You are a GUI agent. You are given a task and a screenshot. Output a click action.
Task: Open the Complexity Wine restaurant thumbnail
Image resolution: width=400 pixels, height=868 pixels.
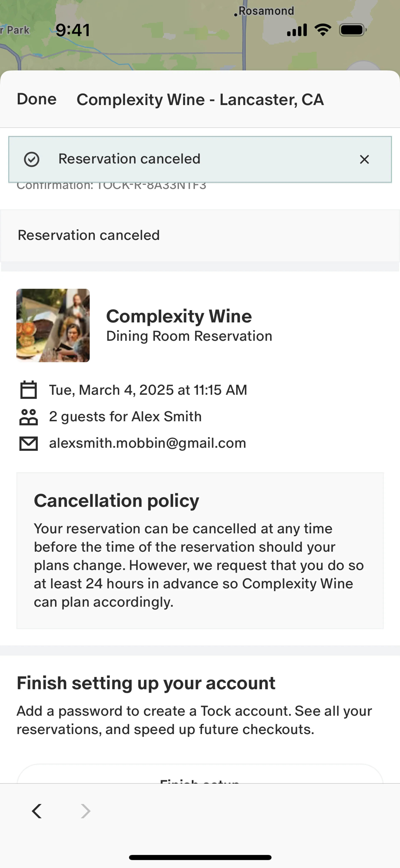53,326
